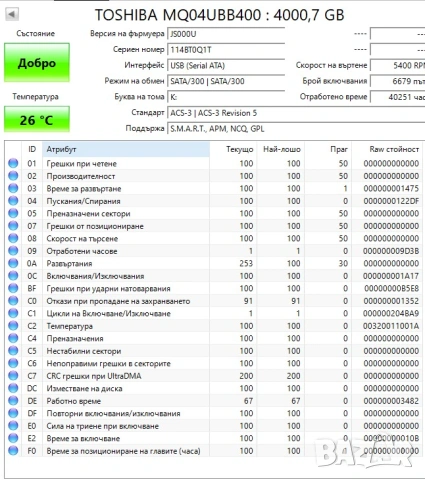This screenshot has height=480, width=425.
Task: Select the Отработени часове row
Action: click(x=214, y=251)
